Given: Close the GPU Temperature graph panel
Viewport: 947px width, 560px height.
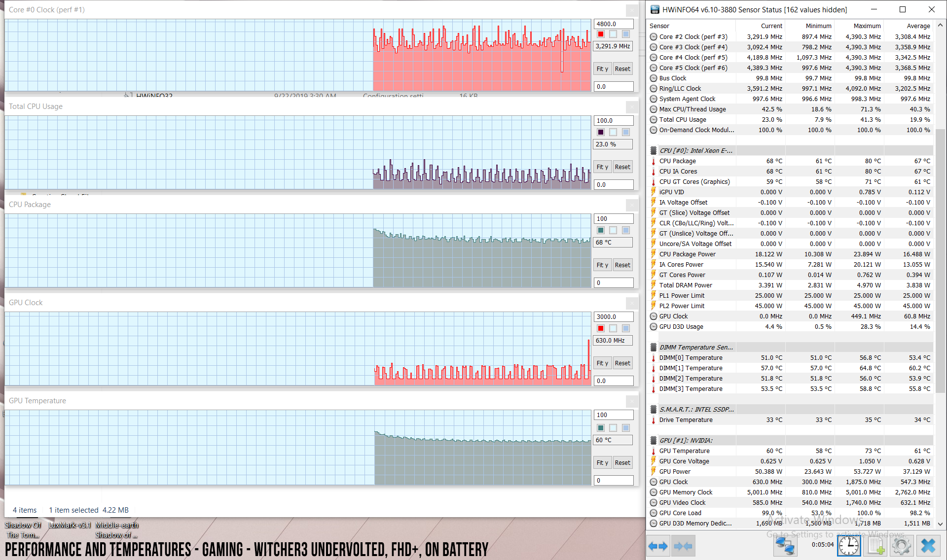Looking at the screenshot, I should (x=632, y=401).
